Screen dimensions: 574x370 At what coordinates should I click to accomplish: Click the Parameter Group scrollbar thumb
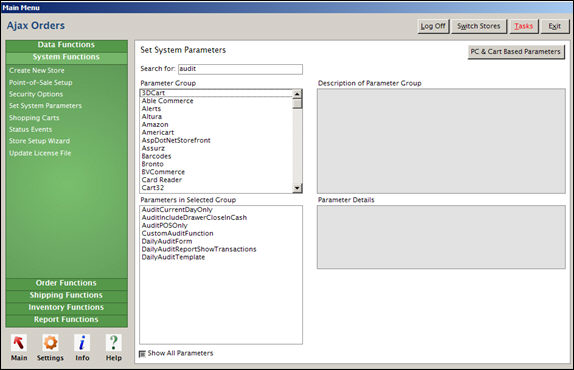tap(297, 104)
